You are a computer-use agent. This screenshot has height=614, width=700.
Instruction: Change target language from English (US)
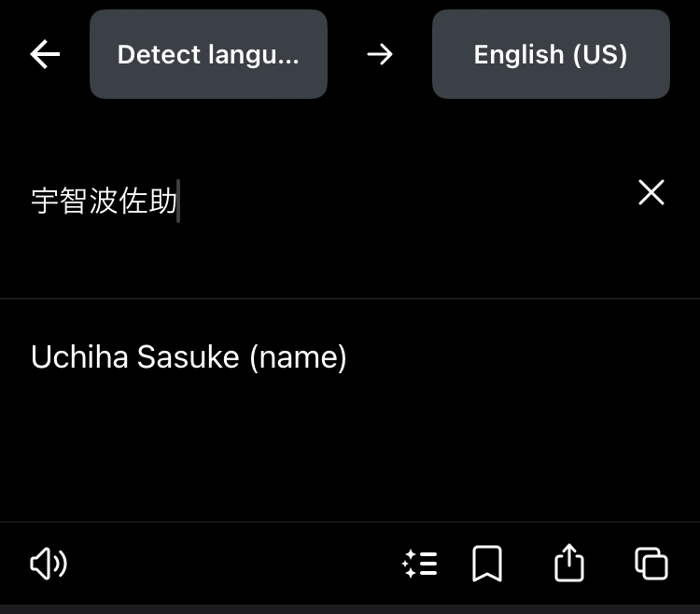pyautogui.click(x=551, y=54)
